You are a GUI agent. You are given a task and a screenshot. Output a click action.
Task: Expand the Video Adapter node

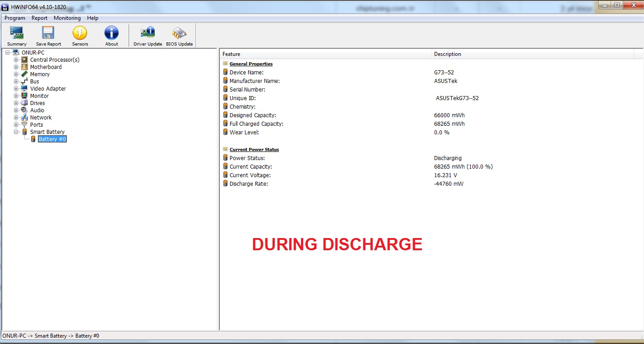tap(16, 89)
